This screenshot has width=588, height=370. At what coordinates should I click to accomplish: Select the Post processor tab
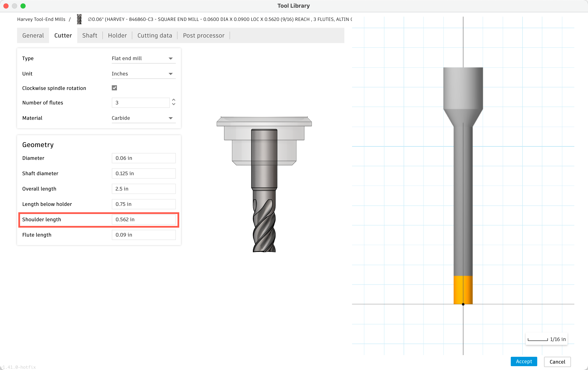pyautogui.click(x=204, y=35)
